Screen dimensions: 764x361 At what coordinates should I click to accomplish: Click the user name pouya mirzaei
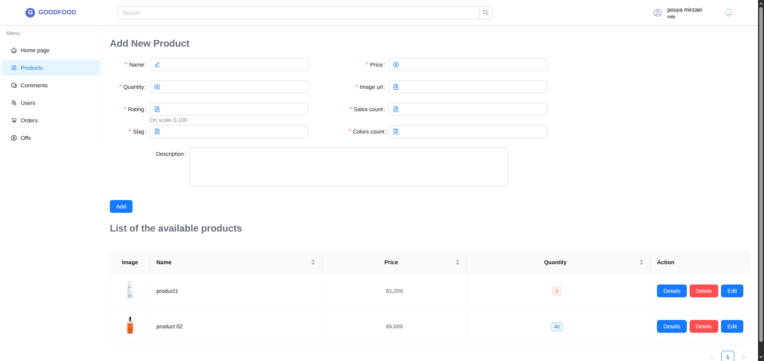pyautogui.click(x=685, y=10)
